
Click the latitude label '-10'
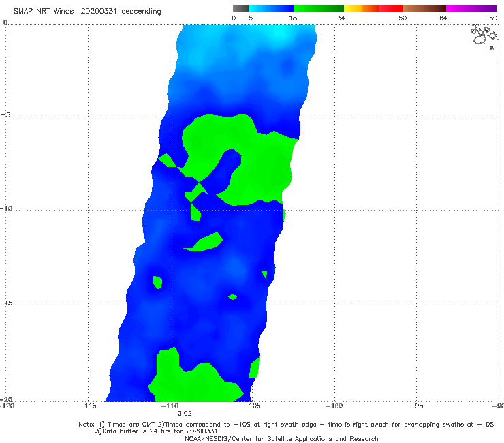click(6, 208)
